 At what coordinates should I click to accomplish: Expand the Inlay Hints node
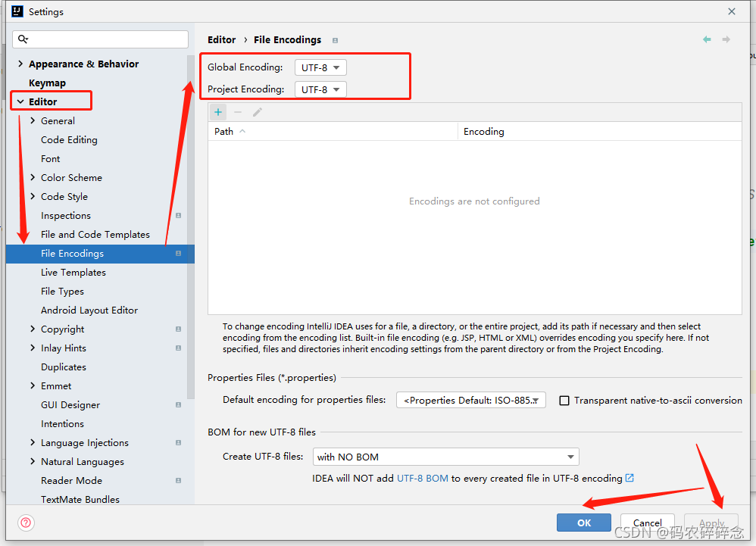[x=33, y=348]
